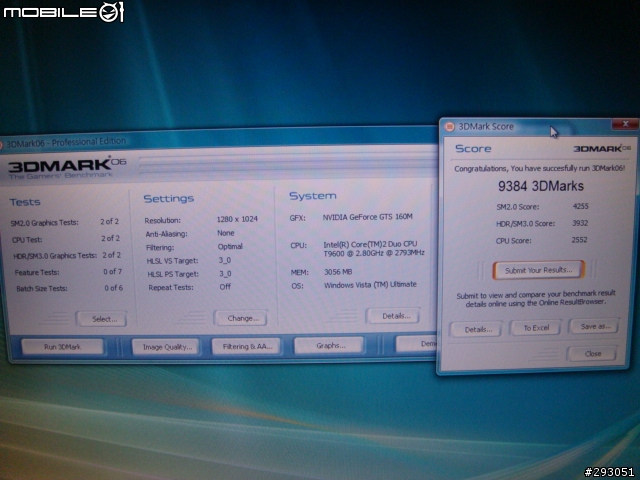Click the Filtering value Optimal
Viewport: 640px width, 480px height.
click(230, 247)
